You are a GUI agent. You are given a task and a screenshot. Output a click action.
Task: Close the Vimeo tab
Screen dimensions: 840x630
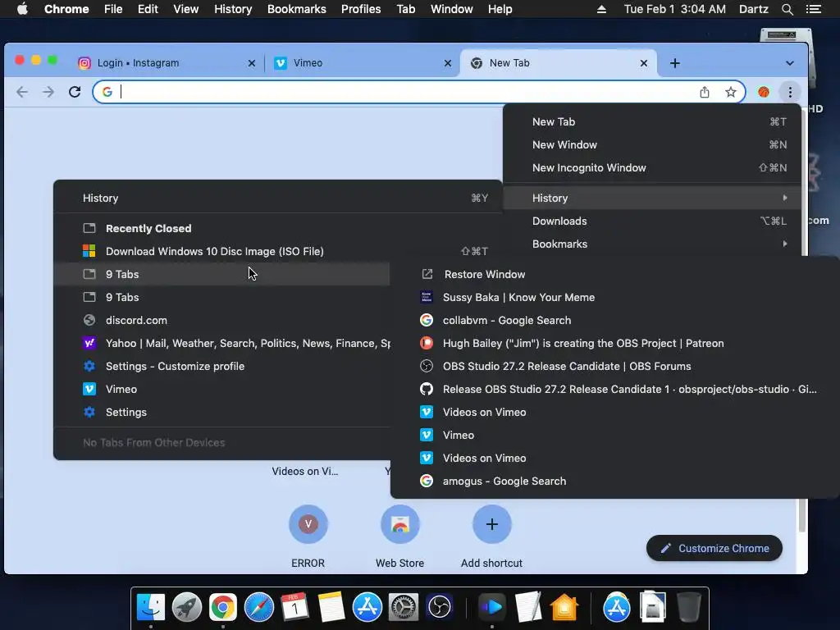tap(448, 63)
